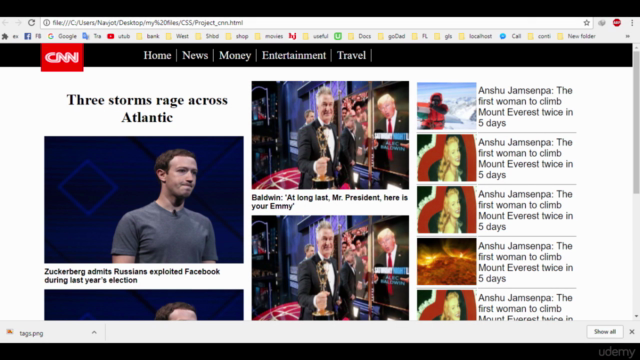Open the Facebook 'FB' bookmark
Viewport: 640px width, 360px height.
pos(33,36)
